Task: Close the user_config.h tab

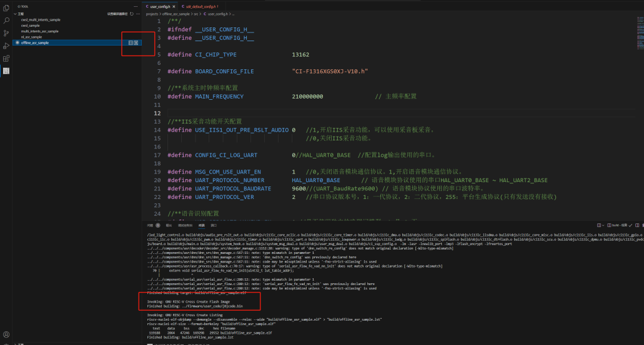Action: click(174, 6)
